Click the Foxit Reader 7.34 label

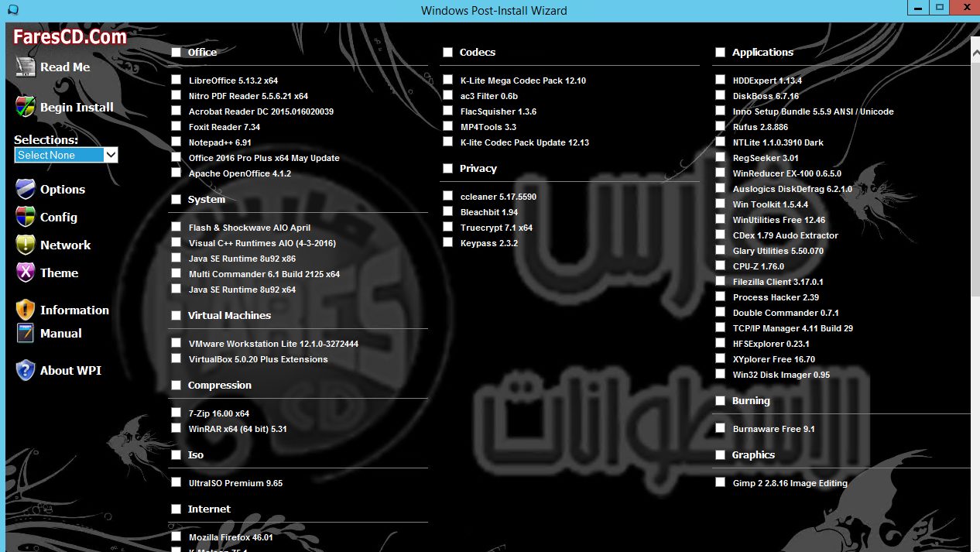[224, 127]
